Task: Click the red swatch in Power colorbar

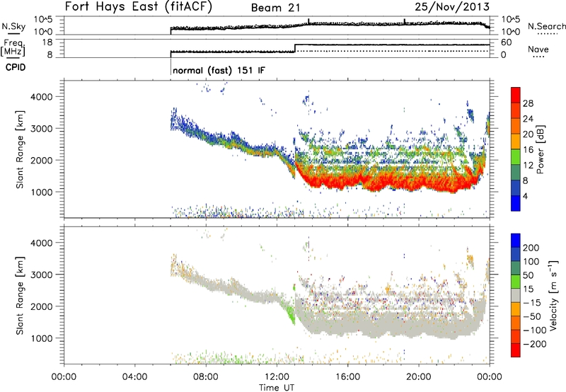Action: point(516,94)
